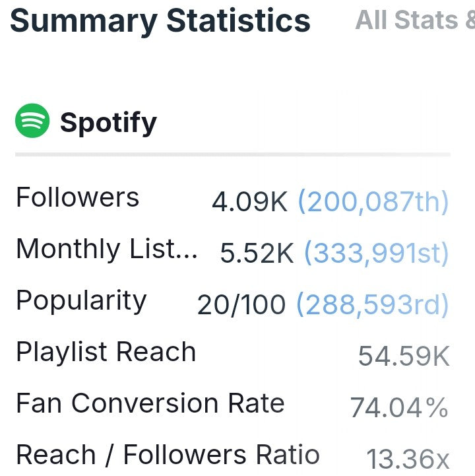Viewport: 475px width, 476px height.
Task: Click the Reach / Followers Ratio label
Action: [168, 455]
